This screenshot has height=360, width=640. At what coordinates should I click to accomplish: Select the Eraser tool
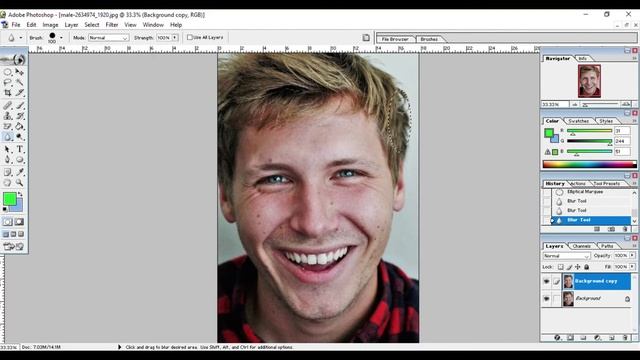coord(8,127)
